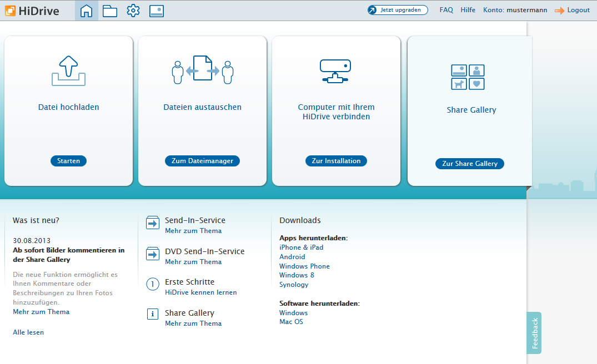Click the network drive connection icon

click(x=335, y=72)
